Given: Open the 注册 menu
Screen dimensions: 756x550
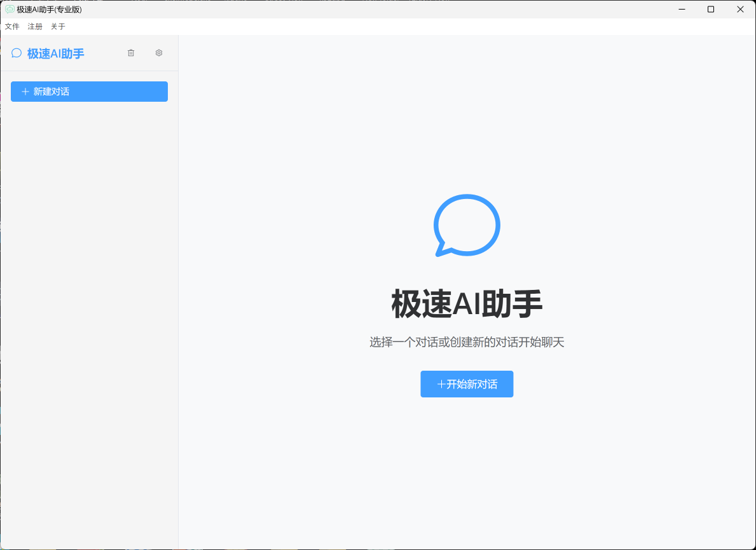Looking at the screenshot, I should [34, 26].
